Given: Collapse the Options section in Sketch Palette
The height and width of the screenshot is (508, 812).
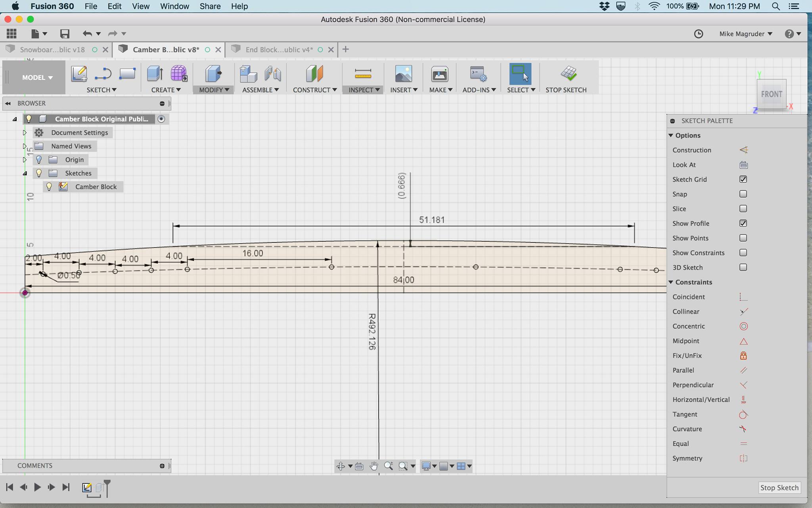Looking at the screenshot, I should [671, 135].
